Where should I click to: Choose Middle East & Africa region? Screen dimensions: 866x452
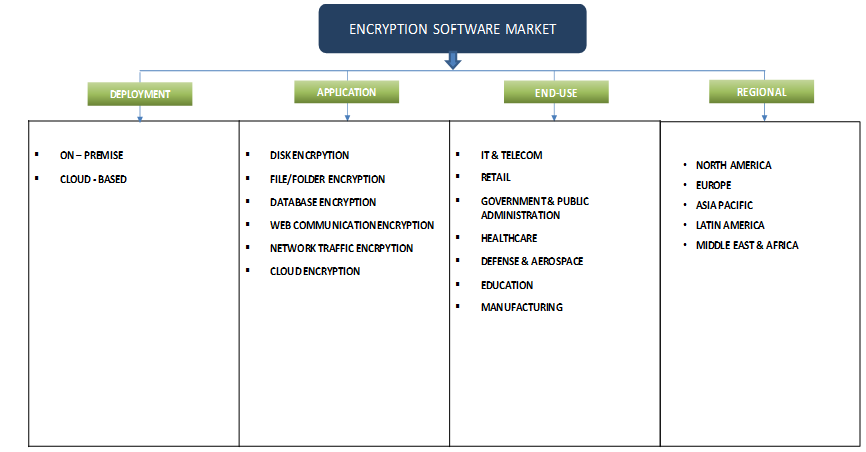(747, 245)
